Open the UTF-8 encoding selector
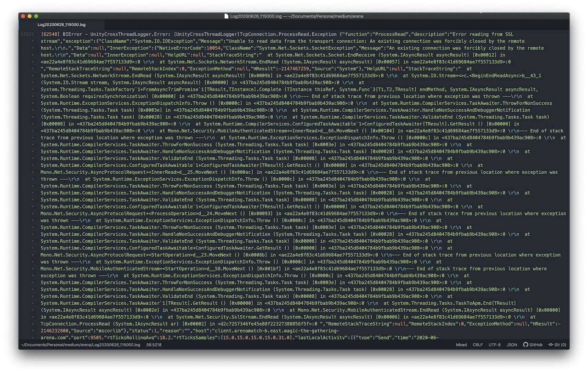The height and width of the screenshot is (374, 588). 494,345
